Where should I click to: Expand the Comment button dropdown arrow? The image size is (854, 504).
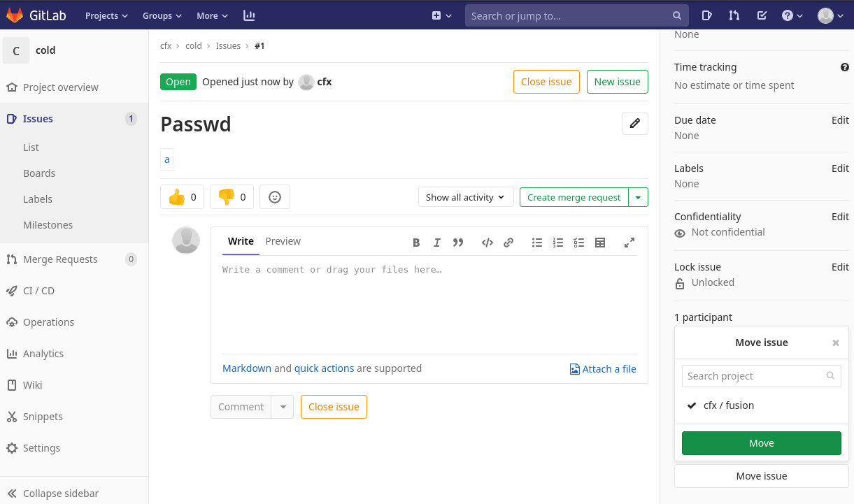coord(283,407)
